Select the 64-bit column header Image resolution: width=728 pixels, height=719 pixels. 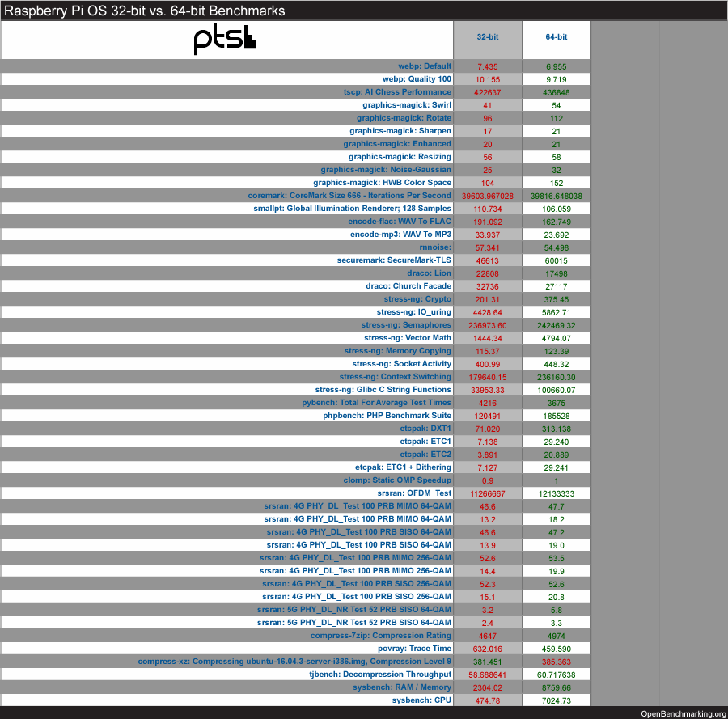[x=557, y=37]
